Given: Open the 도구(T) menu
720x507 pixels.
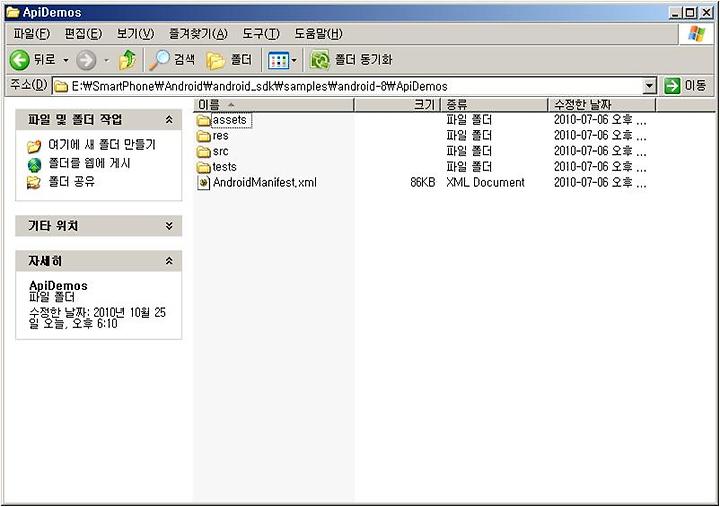Looking at the screenshot, I should tap(260, 34).
